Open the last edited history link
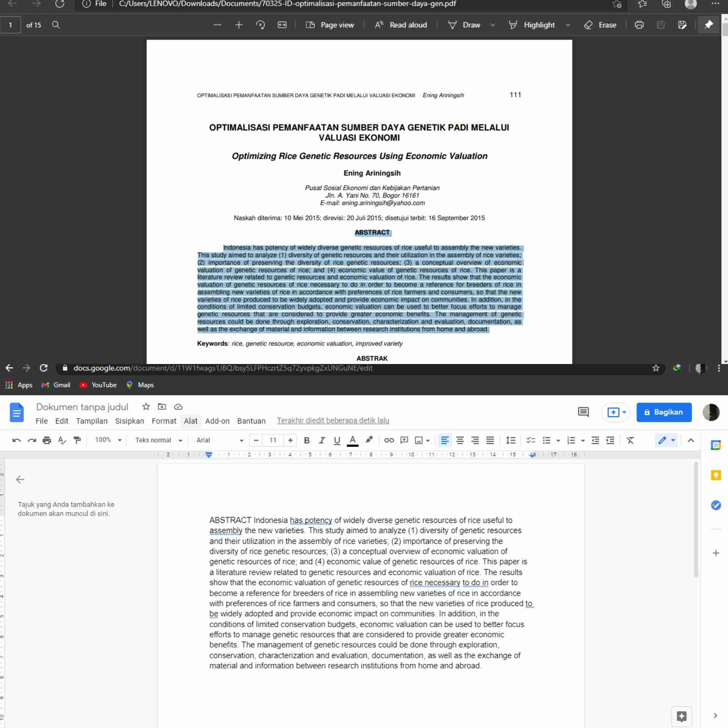Screen dimensions: 728x728 coord(333,420)
